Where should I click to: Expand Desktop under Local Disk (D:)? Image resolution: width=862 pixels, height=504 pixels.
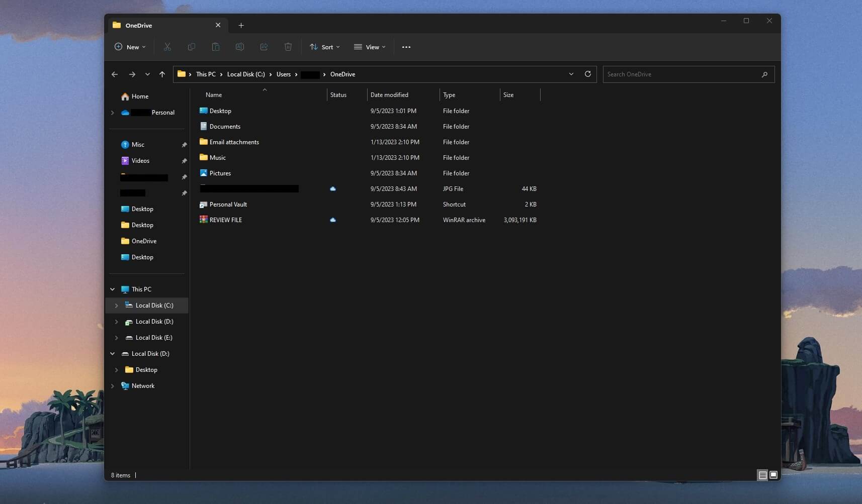coord(117,370)
